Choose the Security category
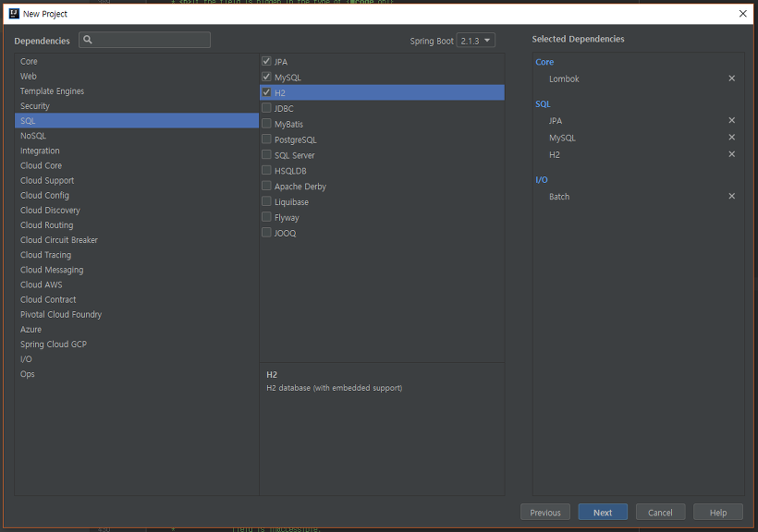758x532 pixels. coord(137,106)
